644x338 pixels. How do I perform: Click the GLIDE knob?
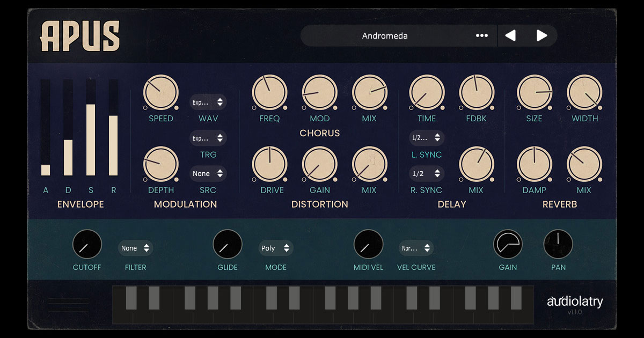pyautogui.click(x=228, y=244)
